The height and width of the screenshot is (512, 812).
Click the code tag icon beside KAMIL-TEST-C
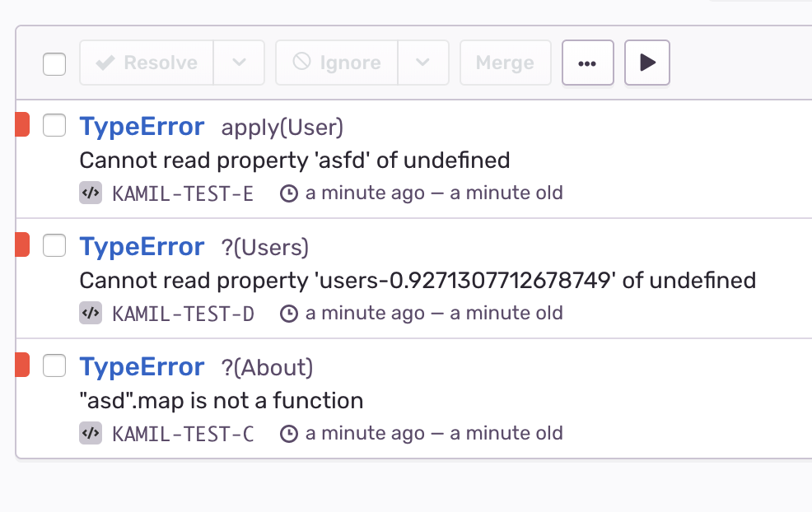pyautogui.click(x=91, y=433)
